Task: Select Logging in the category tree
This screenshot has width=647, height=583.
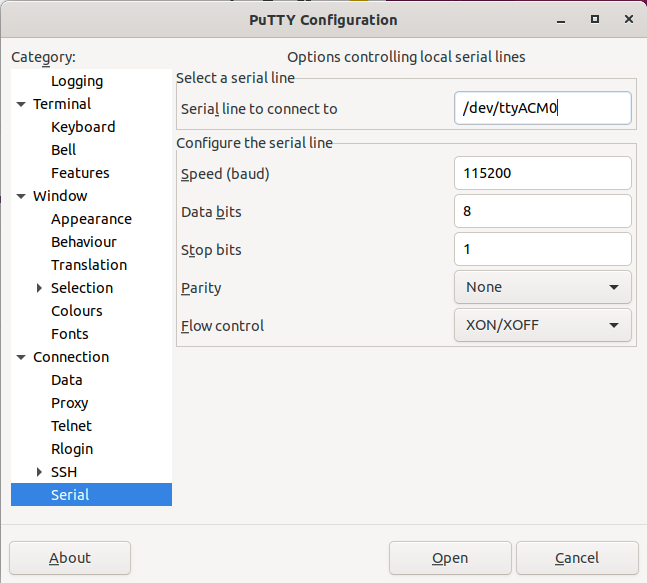Action: (x=77, y=81)
